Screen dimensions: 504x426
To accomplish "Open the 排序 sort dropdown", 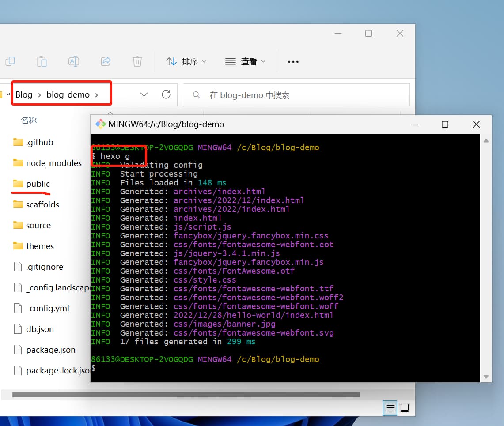I will coord(186,61).
